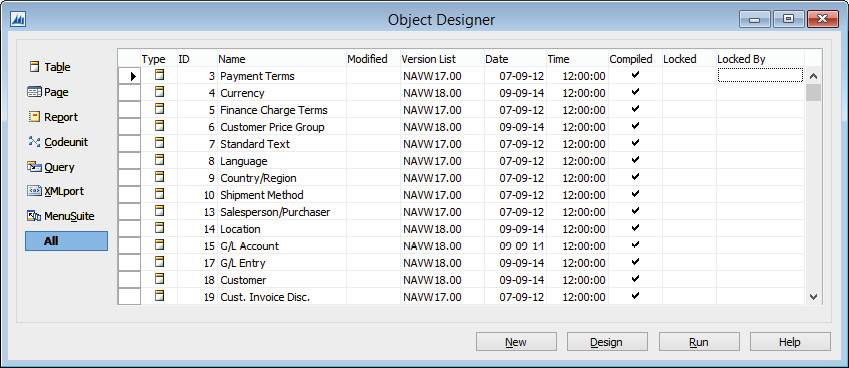
Task: Click the scrollbar down arrow
Action: pyautogui.click(x=813, y=297)
